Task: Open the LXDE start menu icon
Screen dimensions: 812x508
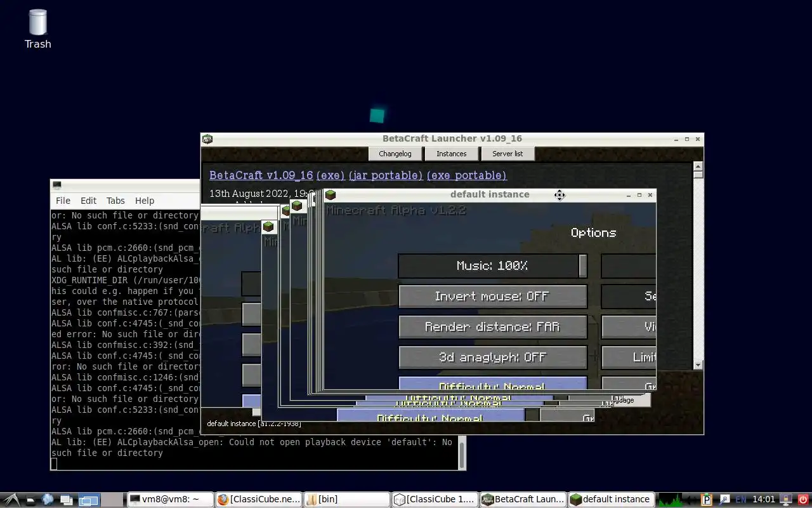Action: coord(11,500)
